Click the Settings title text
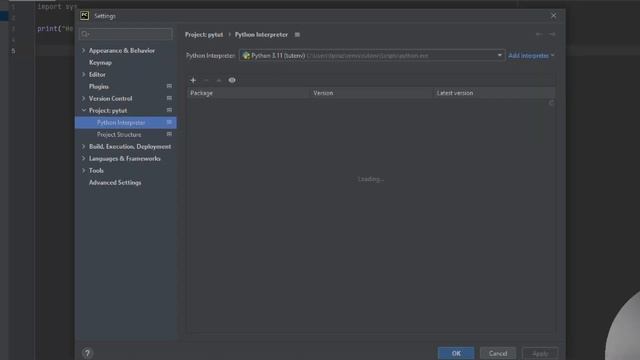This screenshot has width=640, height=360. [x=105, y=16]
